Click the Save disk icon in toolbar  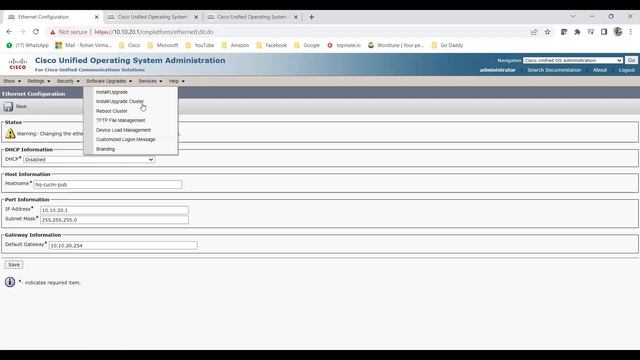click(8, 107)
